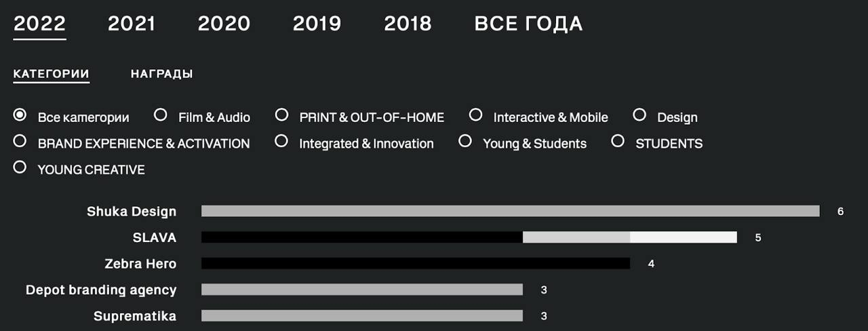Click the Shuka Design agency name

click(x=132, y=212)
